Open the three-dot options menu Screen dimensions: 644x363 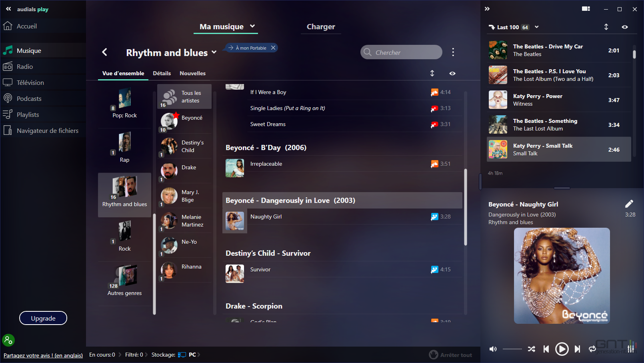[x=453, y=52]
